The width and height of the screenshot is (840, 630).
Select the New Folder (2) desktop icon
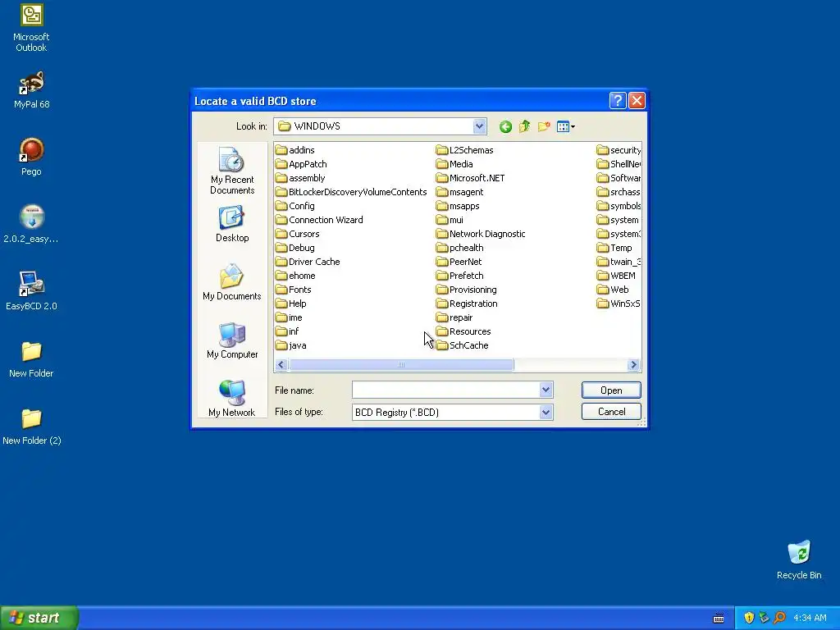[x=31, y=427]
